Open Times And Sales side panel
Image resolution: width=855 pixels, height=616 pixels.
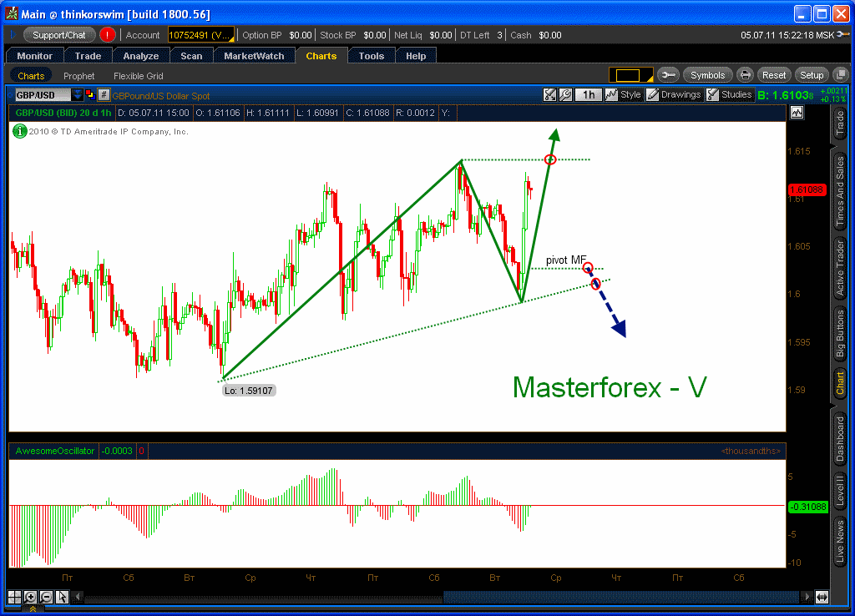point(840,191)
